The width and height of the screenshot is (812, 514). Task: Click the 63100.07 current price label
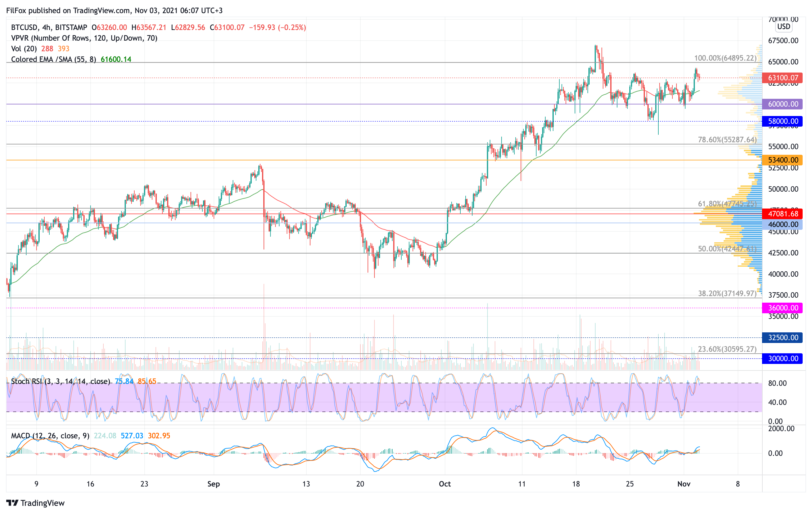(783, 78)
